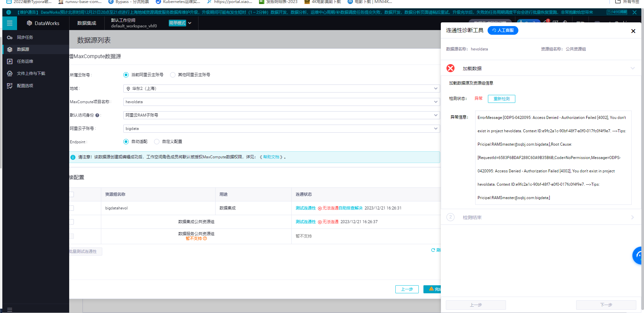The height and width of the screenshot is (313, 644).
Task: Open the 数据集成 header tab
Action: tap(87, 23)
